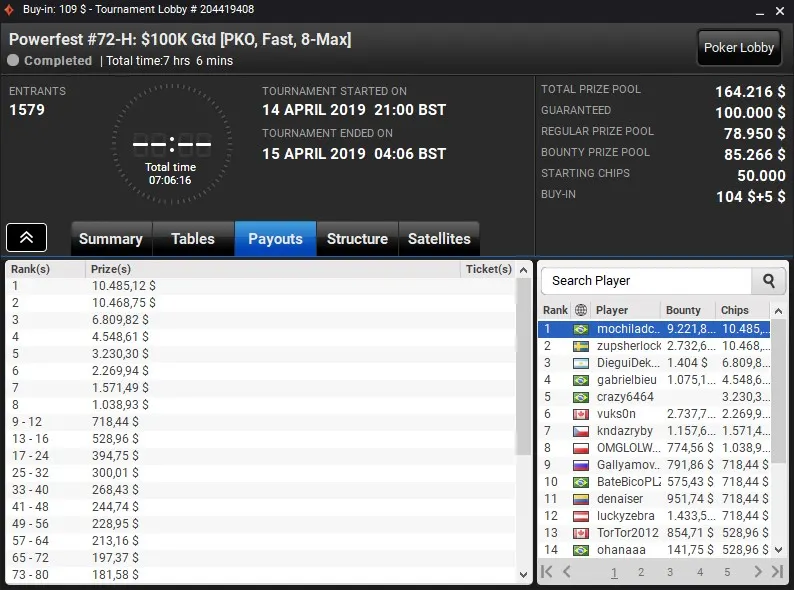This screenshot has width=794, height=590.
Task: Click the payouts table down arrow
Action: tap(524, 575)
